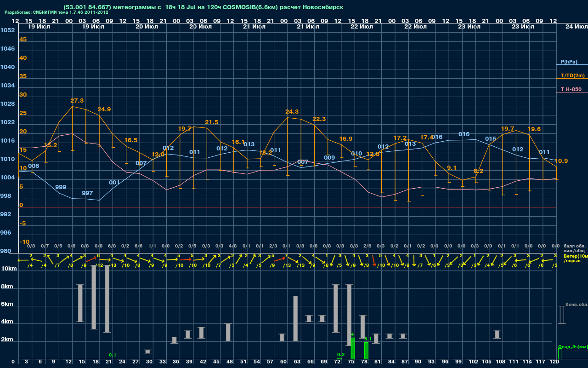Click the 24.3 temperature peak value
Screen dimensions: 588x368
tap(292, 111)
